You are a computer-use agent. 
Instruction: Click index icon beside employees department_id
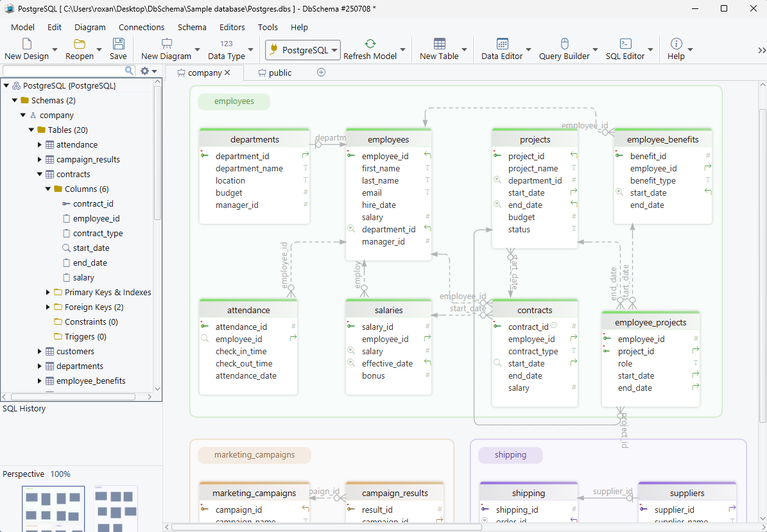click(x=350, y=229)
